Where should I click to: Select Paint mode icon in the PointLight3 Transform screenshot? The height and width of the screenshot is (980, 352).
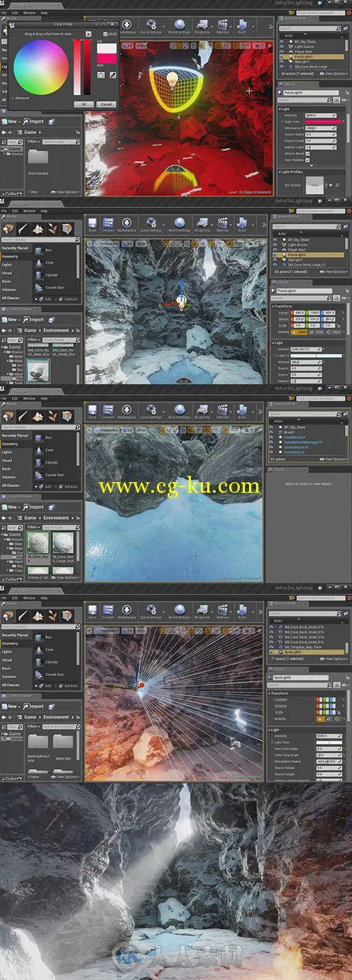23,227
